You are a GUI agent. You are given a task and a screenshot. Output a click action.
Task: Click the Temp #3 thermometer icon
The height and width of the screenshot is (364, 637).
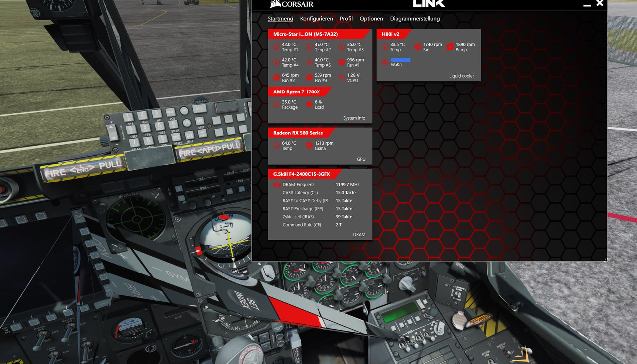[342, 47]
